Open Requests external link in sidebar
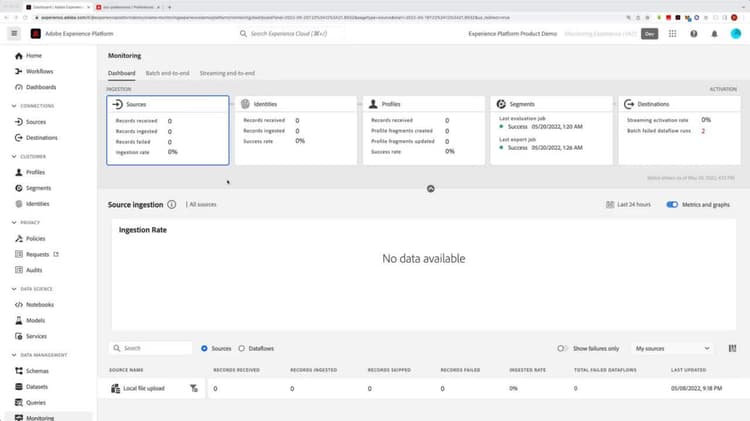 pos(37,255)
